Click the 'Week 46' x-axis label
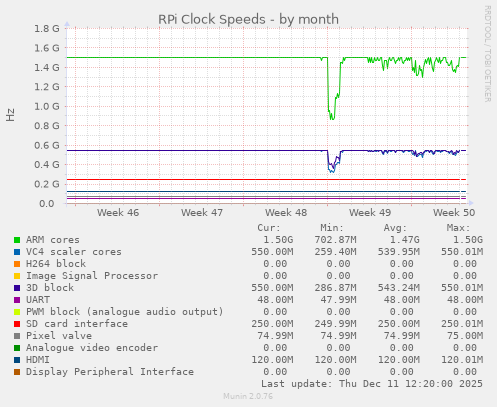This screenshot has width=497, height=407. click(118, 213)
